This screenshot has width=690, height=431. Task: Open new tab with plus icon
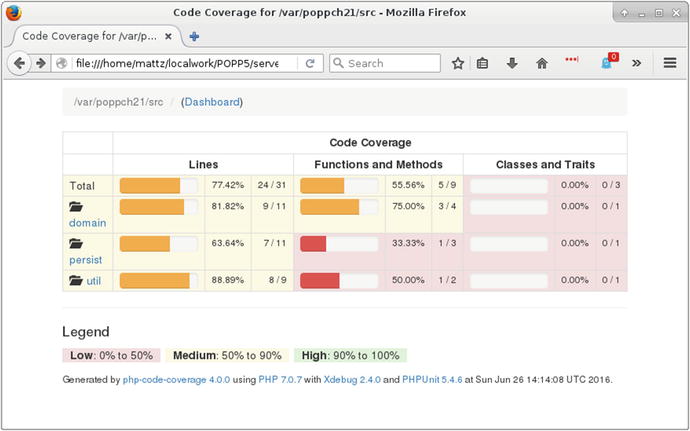[194, 36]
